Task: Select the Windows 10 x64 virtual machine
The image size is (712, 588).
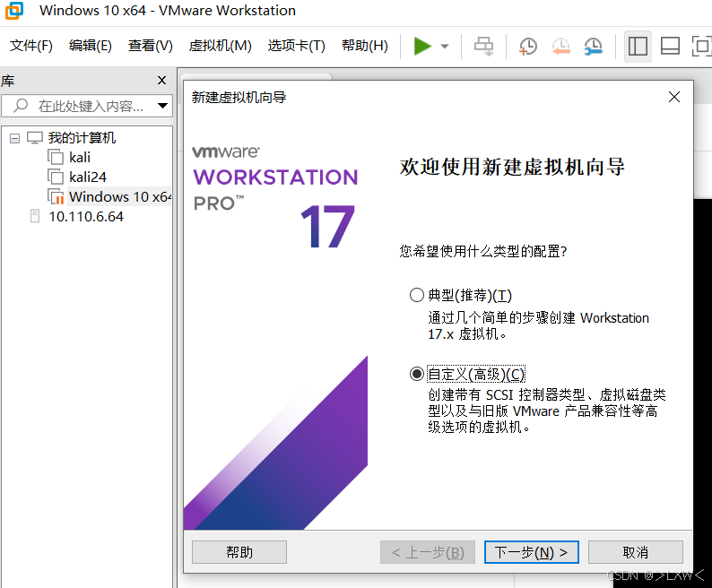Action: coord(120,197)
